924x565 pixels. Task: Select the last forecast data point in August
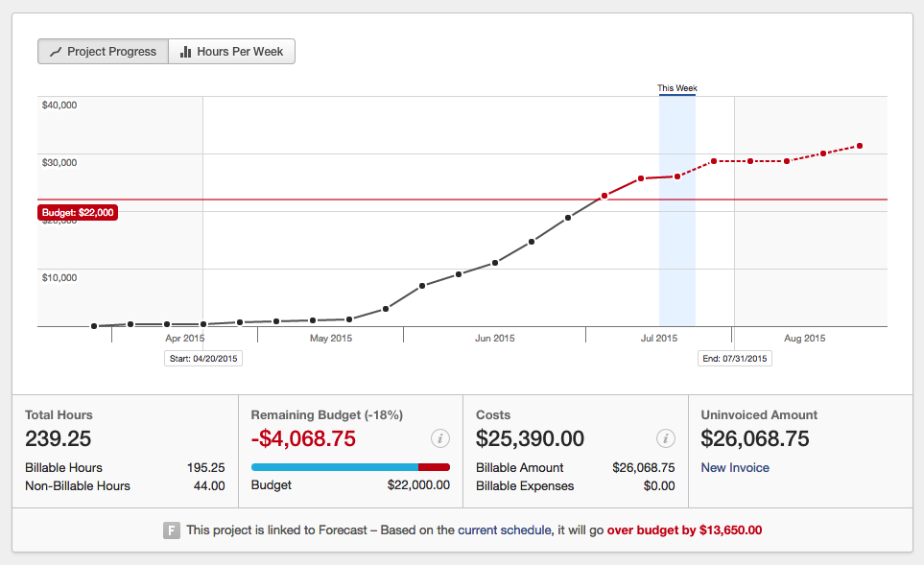pos(860,146)
